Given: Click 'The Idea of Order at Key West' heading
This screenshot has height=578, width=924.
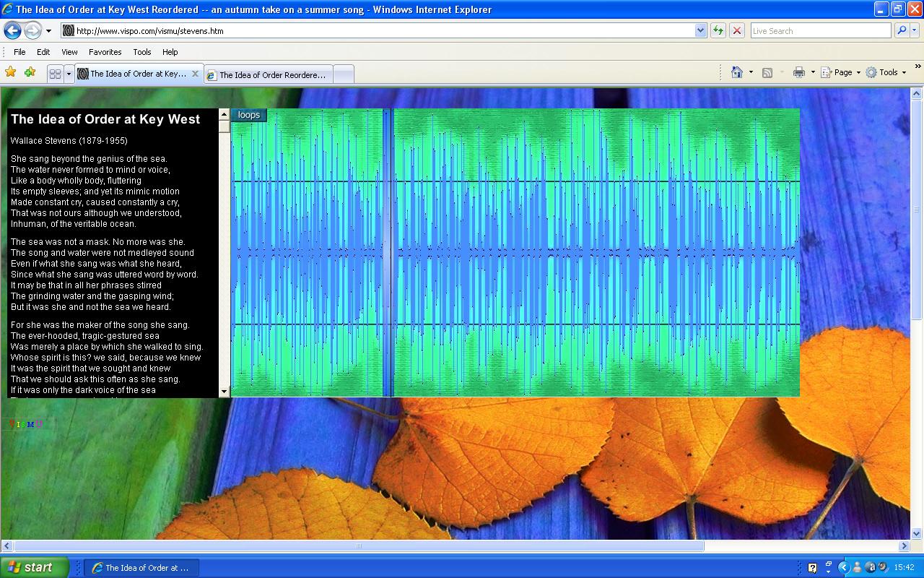Looking at the screenshot, I should pyautogui.click(x=105, y=119).
